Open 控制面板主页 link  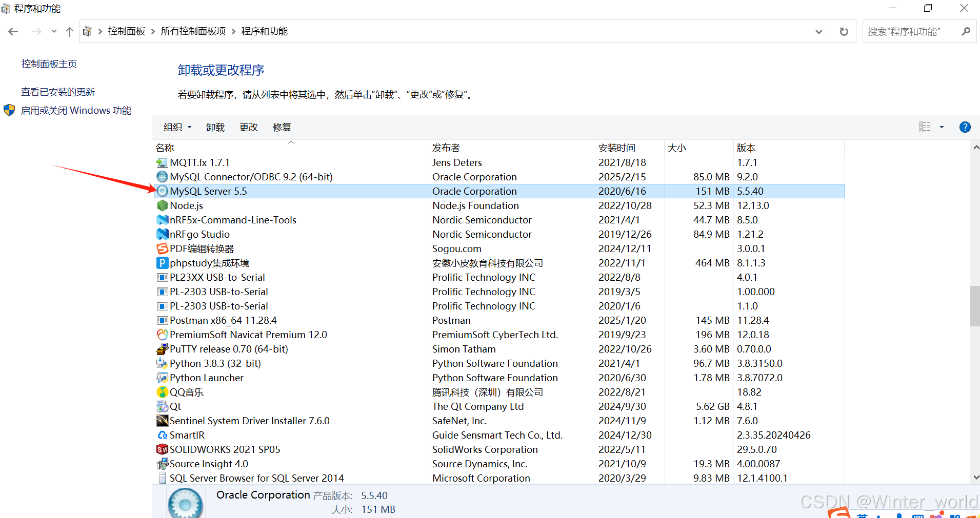(49, 64)
